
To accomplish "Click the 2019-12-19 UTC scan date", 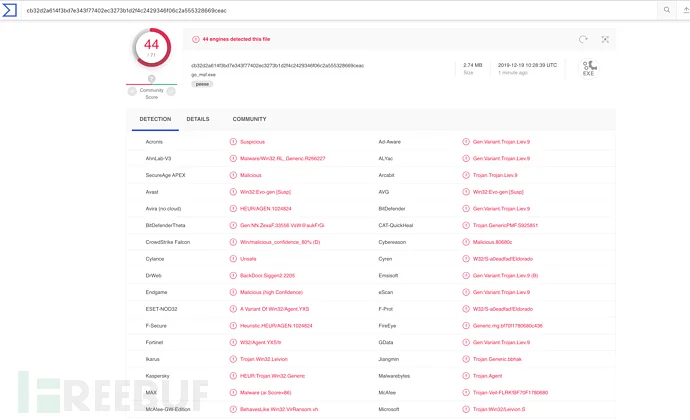I will 527,65.
